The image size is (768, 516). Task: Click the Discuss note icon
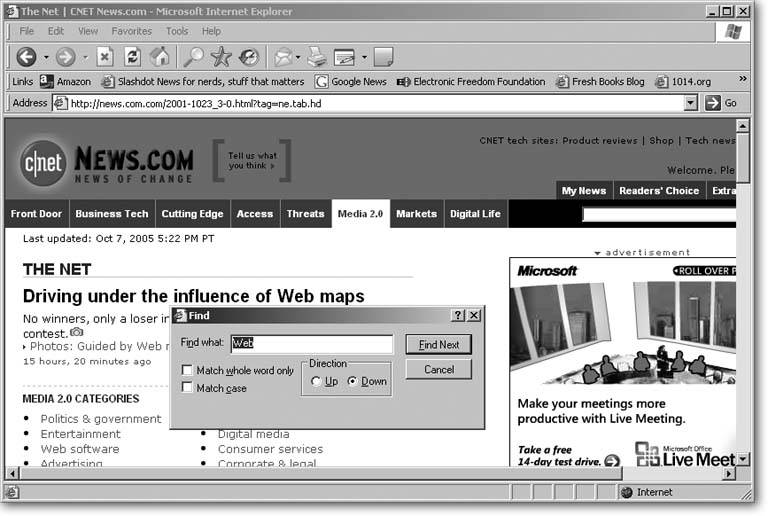tap(384, 57)
